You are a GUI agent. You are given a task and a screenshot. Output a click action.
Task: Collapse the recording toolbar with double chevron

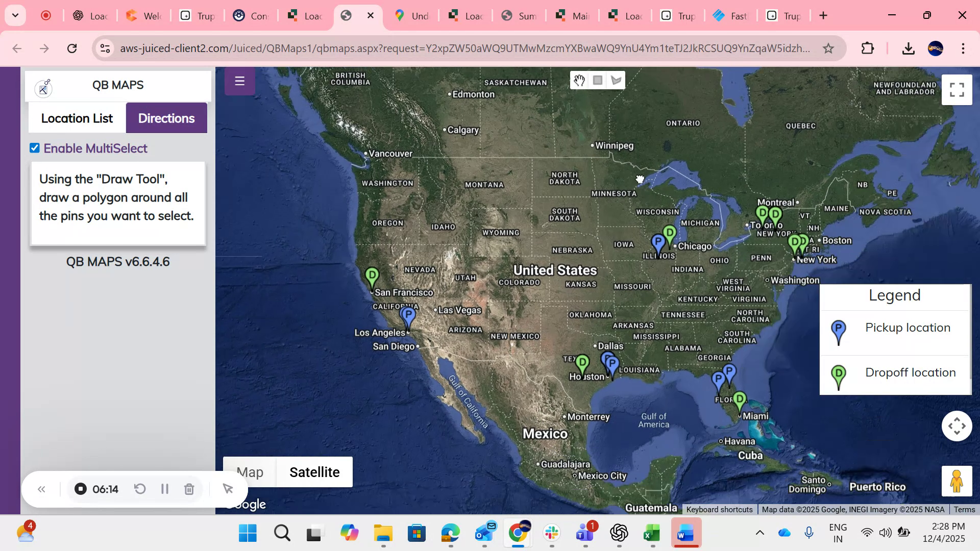tap(41, 489)
